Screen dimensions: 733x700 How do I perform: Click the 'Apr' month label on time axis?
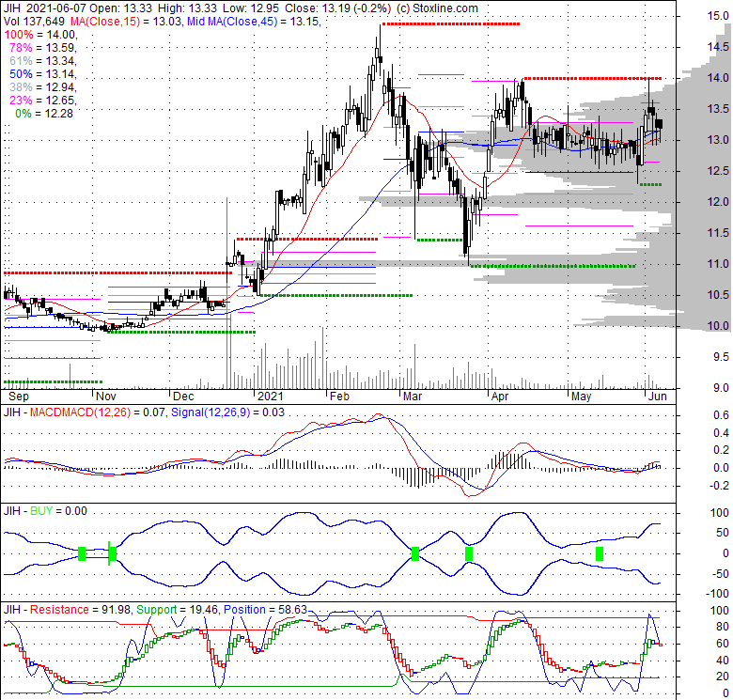tap(500, 397)
